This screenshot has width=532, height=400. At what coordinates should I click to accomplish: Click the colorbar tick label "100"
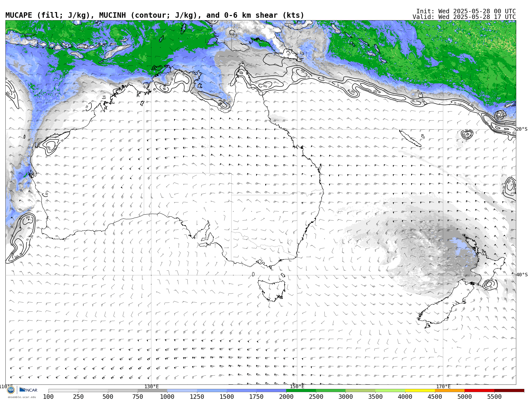pyautogui.click(x=48, y=397)
